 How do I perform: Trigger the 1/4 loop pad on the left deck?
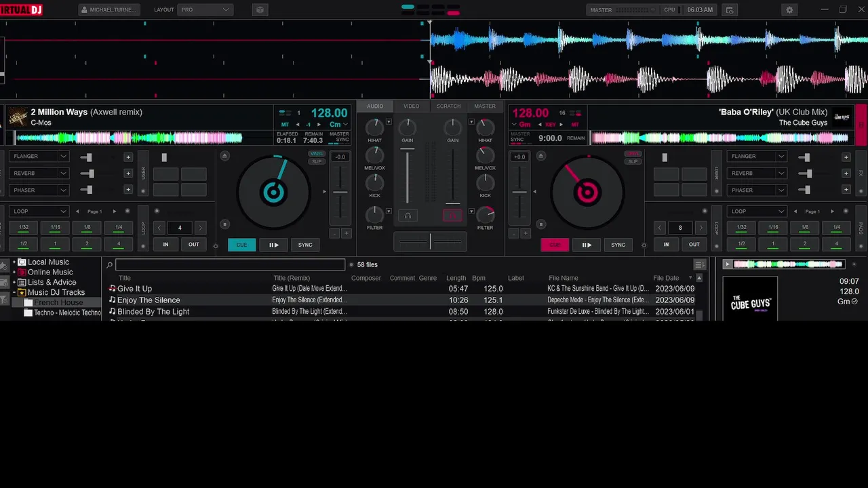119,228
